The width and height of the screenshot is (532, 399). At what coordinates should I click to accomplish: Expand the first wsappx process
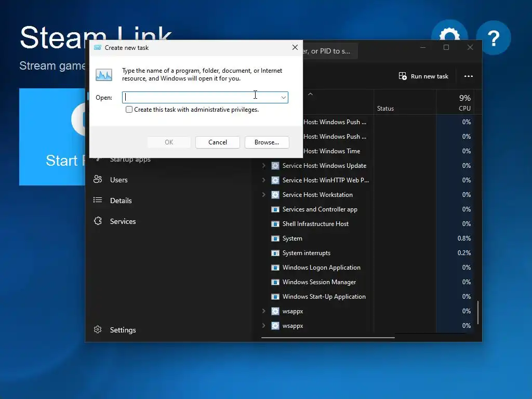[263, 311]
